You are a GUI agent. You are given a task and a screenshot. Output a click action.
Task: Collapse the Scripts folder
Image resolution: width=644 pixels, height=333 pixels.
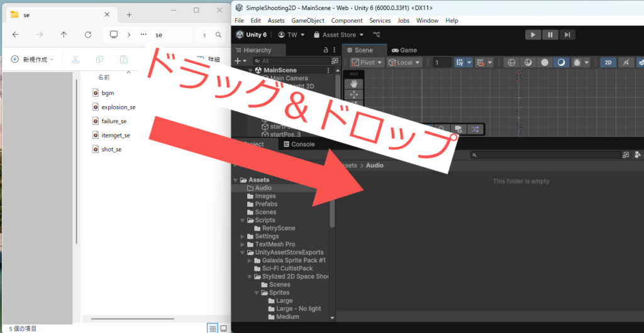242,221
